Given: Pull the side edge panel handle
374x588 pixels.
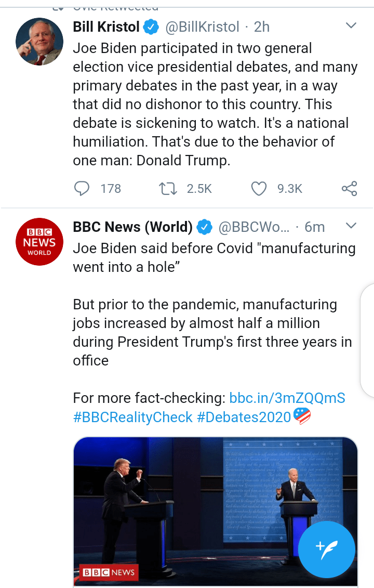Looking at the screenshot, I should (x=367, y=340).
